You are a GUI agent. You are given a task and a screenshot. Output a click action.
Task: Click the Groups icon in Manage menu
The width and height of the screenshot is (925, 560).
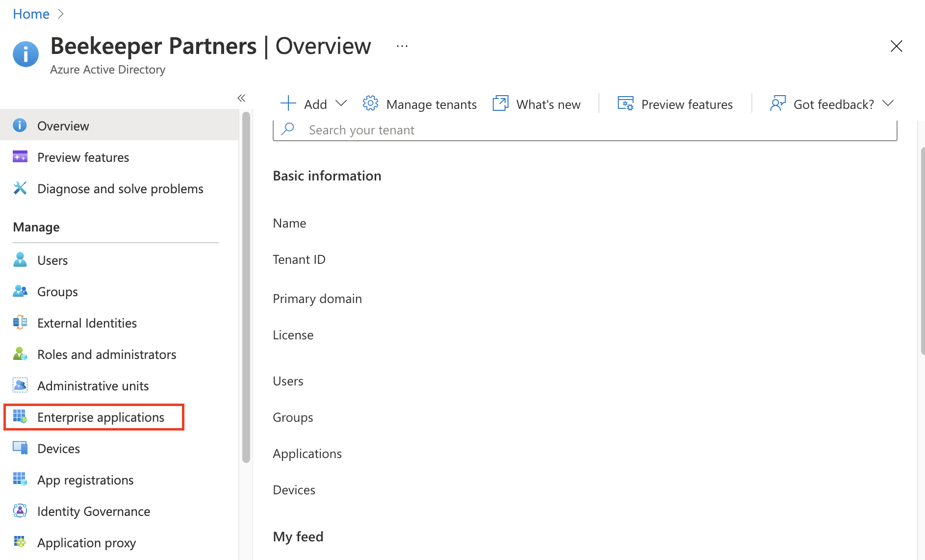[x=20, y=291]
